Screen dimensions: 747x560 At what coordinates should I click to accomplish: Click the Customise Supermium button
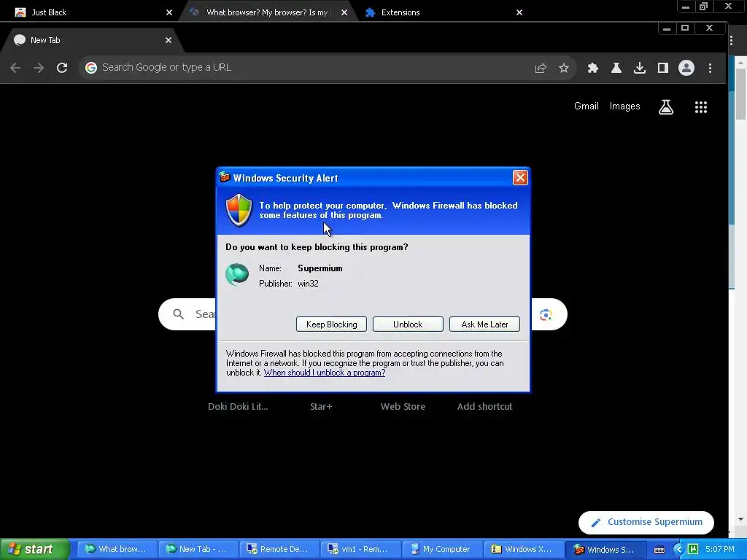[x=646, y=522]
